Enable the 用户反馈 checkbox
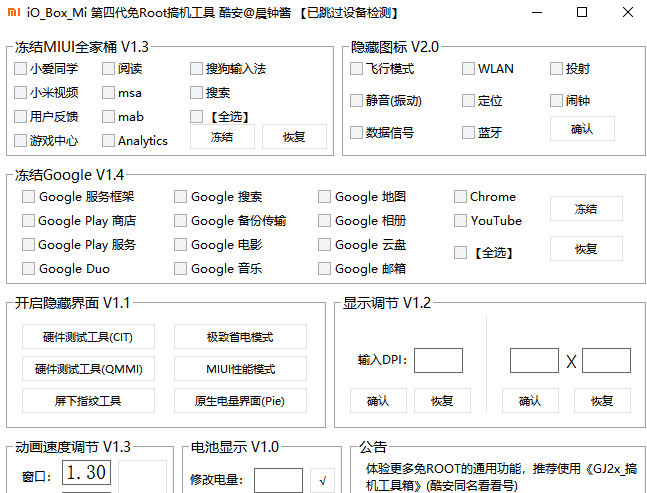This screenshot has height=493, width=647. click(x=20, y=116)
